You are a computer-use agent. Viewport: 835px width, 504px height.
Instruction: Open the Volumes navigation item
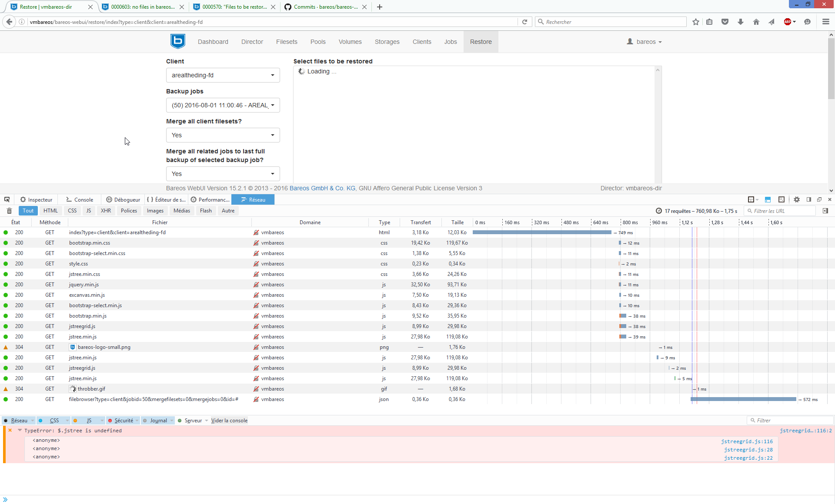350,42
